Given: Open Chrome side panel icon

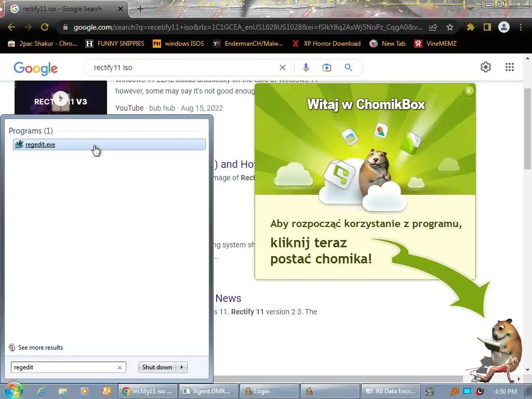Looking at the screenshot, I should pyautogui.click(x=487, y=27).
